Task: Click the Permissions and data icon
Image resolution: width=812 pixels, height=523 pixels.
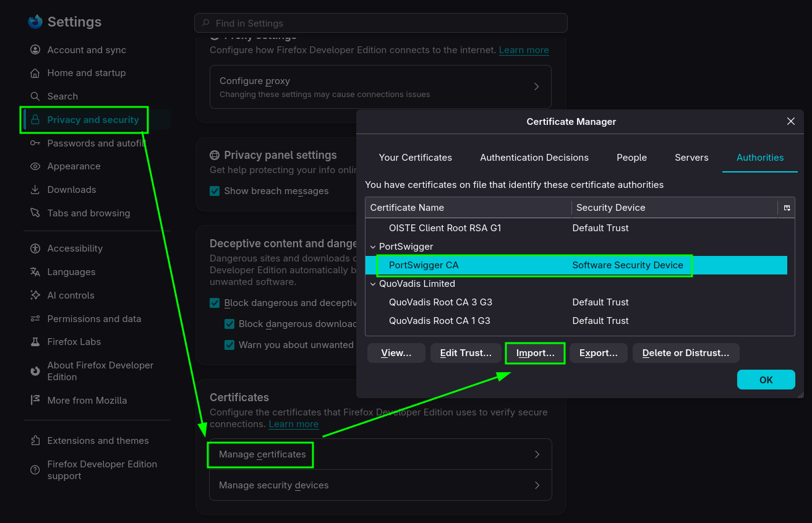Action: (35, 319)
